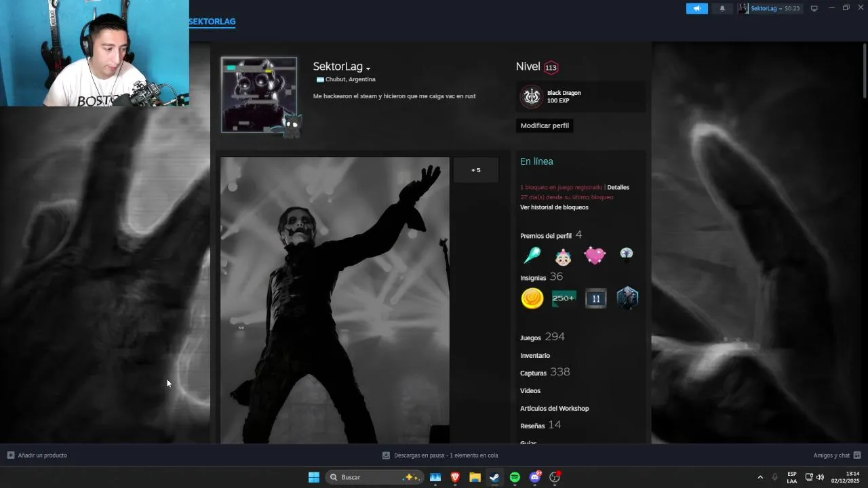868x488 pixels.
Task: Open the gold coin badge
Action: tap(532, 298)
